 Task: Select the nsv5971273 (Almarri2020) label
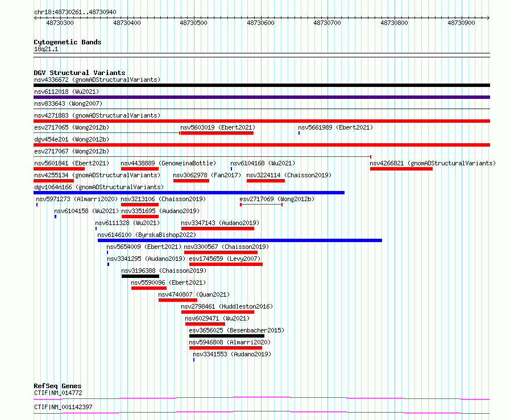pos(77,199)
